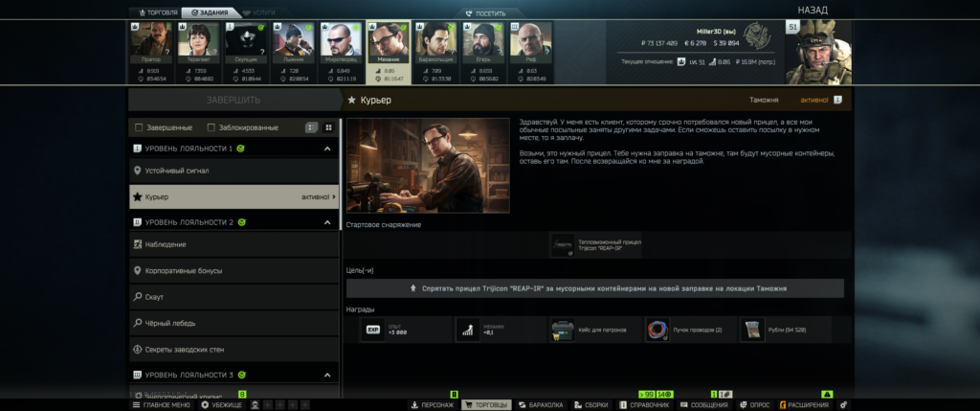Click the Завершить quest button

[x=234, y=100]
